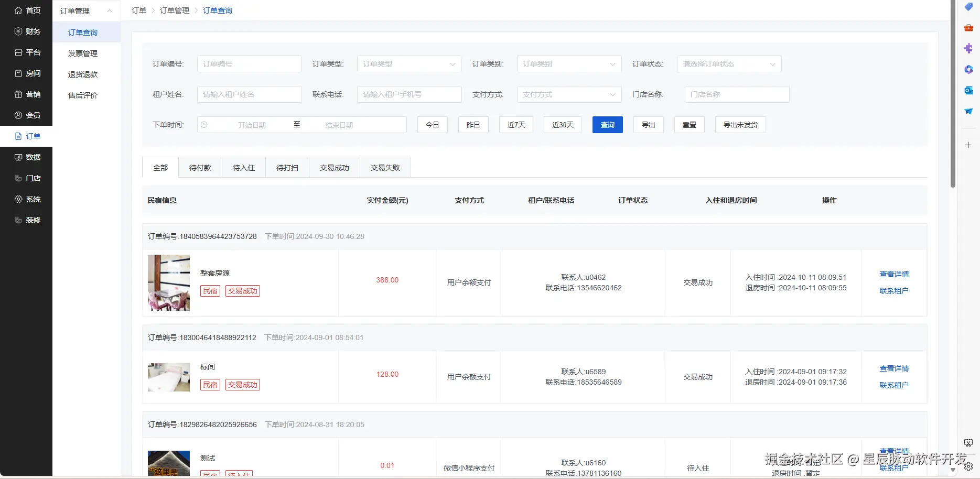Expand the 请选择订单状态 dropdown
This screenshot has width=980, height=479.
[729, 64]
